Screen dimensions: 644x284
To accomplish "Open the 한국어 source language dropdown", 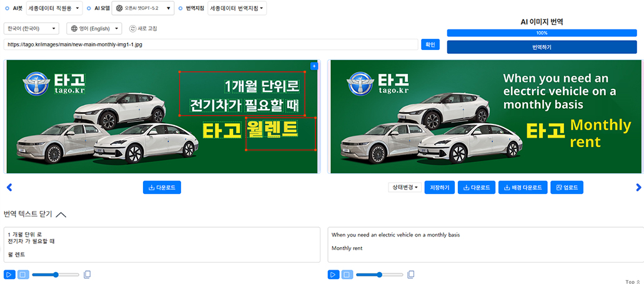I will [31, 28].
